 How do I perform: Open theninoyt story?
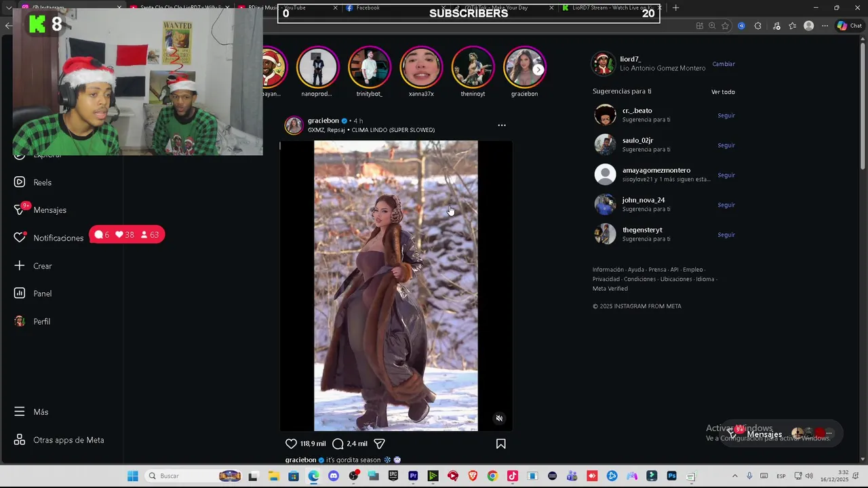click(473, 68)
